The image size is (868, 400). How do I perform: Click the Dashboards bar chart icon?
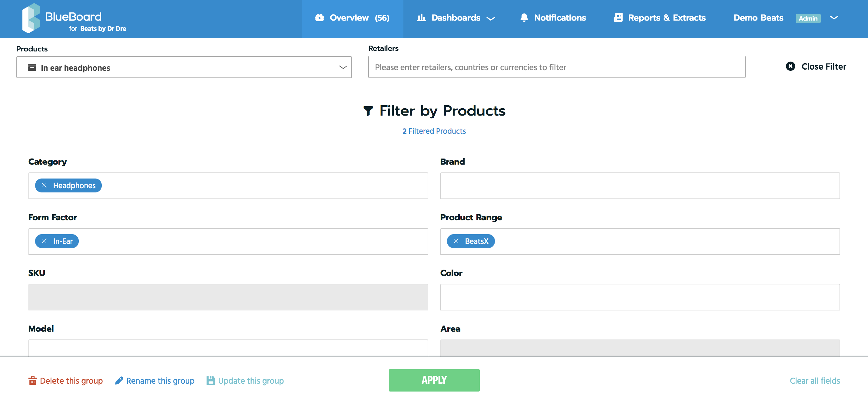coord(421,18)
